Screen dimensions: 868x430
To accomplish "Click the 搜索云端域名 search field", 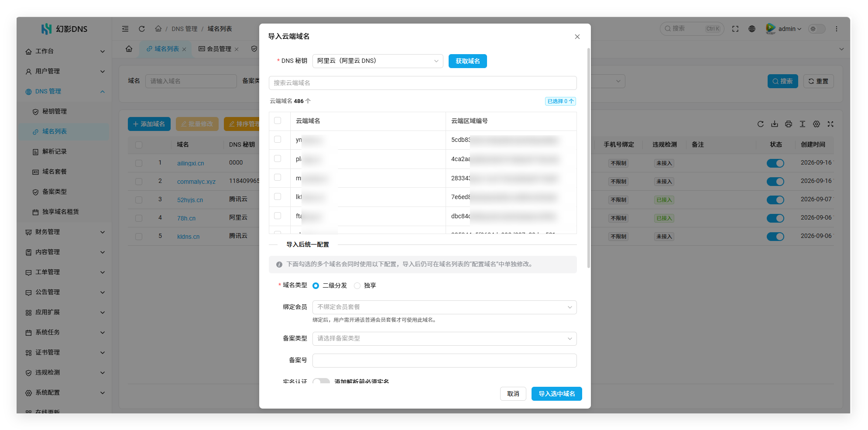I will tap(423, 83).
